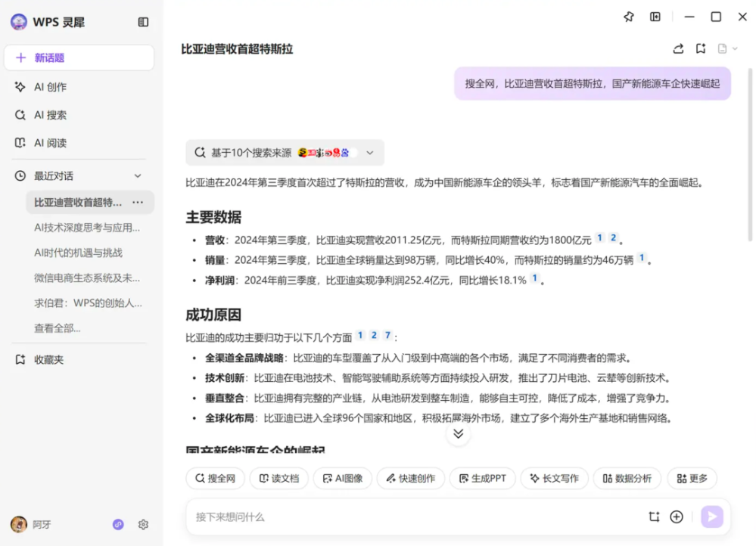
Task: Click the title 比亚迪营收首超特斯拉
Action: (x=237, y=49)
